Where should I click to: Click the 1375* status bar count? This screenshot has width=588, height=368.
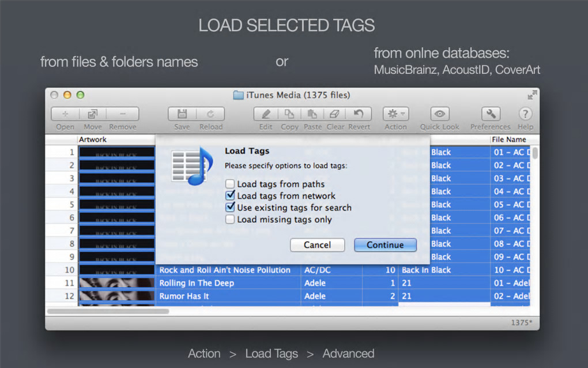pos(521,322)
